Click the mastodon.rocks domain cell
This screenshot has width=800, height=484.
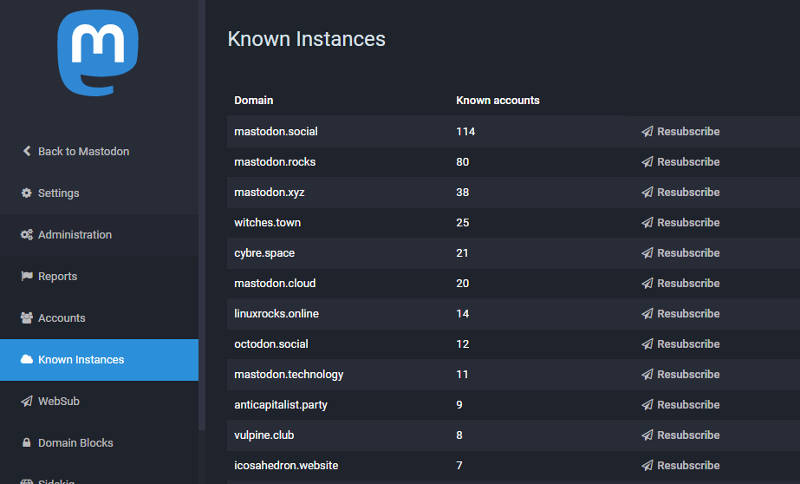coord(275,162)
